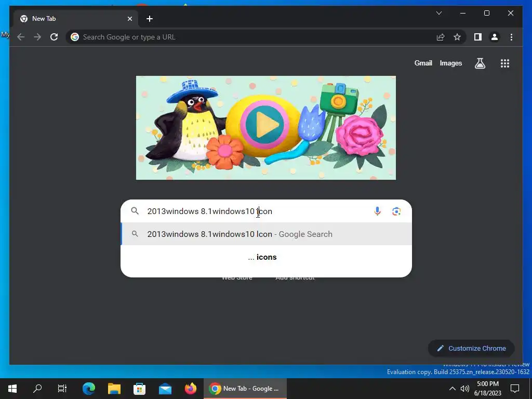Open the volume control in the tray

pos(465,389)
